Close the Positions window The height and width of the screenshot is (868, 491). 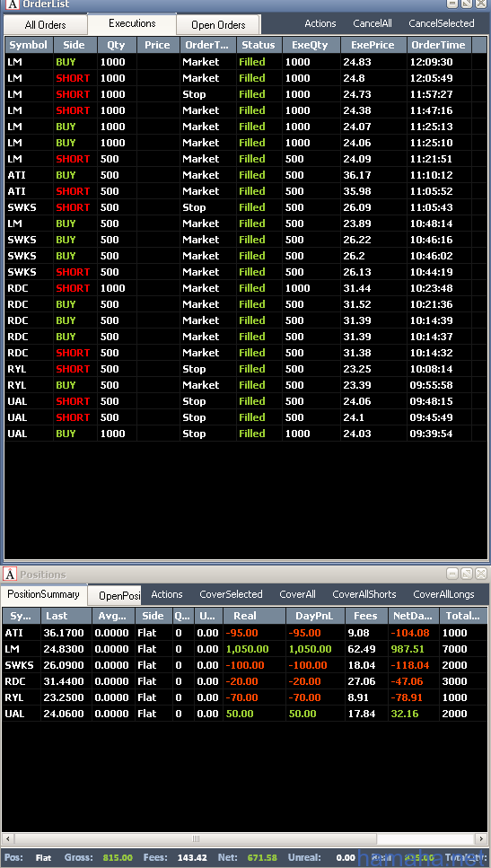tap(481, 574)
